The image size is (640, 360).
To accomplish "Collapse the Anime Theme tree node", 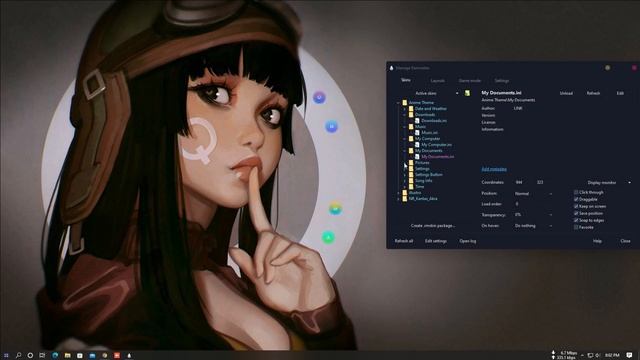I will 398,103.
